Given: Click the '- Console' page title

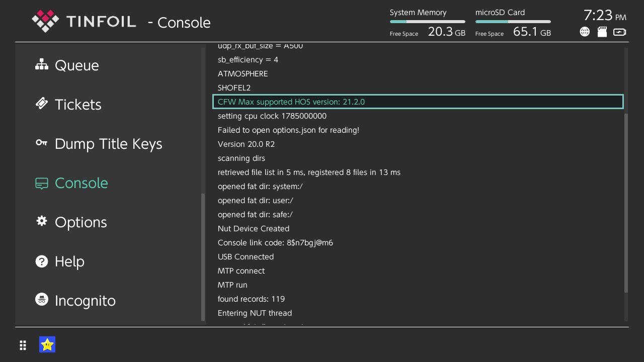Looking at the screenshot, I should point(179,23).
